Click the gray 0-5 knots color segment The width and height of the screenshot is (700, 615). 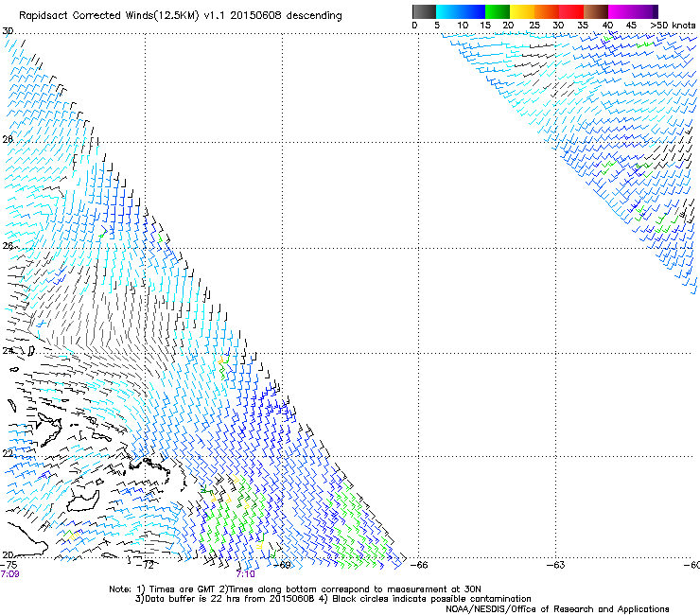[424, 11]
